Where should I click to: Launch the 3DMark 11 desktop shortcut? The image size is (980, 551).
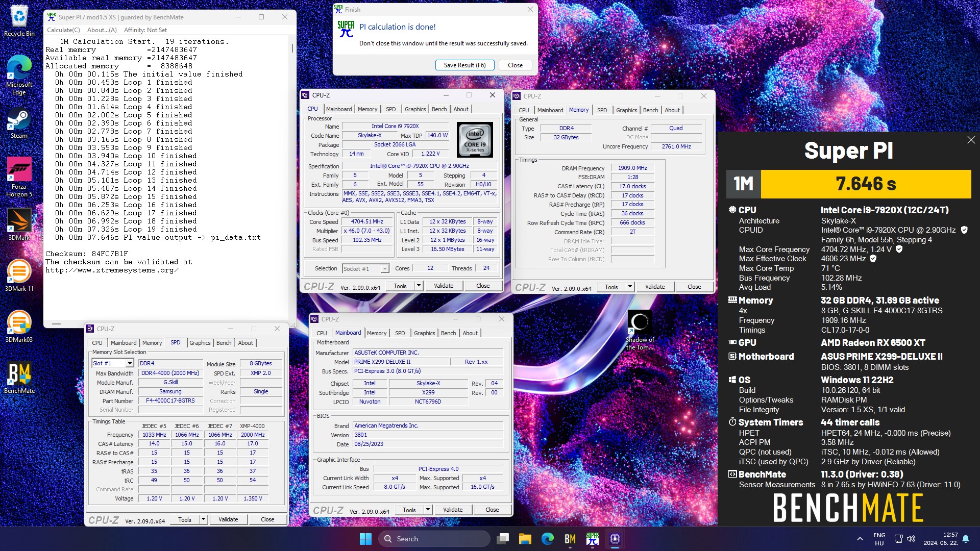[19, 275]
